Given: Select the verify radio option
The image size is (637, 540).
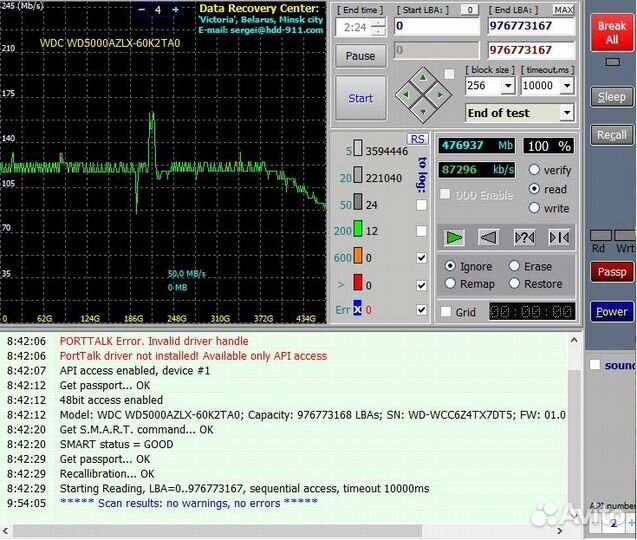Looking at the screenshot, I should pyautogui.click(x=534, y=170).
